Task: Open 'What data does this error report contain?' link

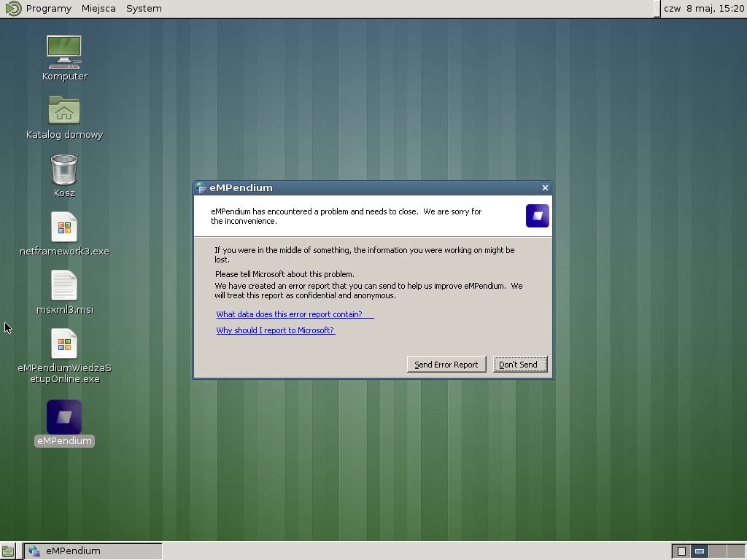Action: click(x=295, y=314)
